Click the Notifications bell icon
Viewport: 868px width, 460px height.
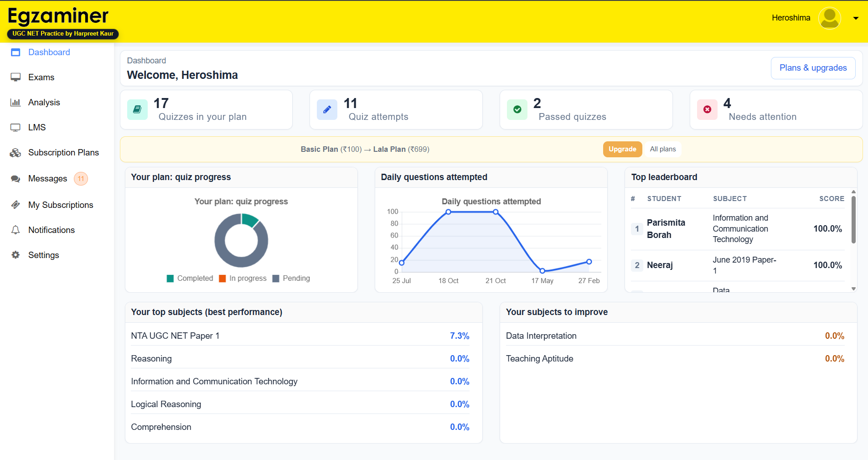tap(15, 230)
